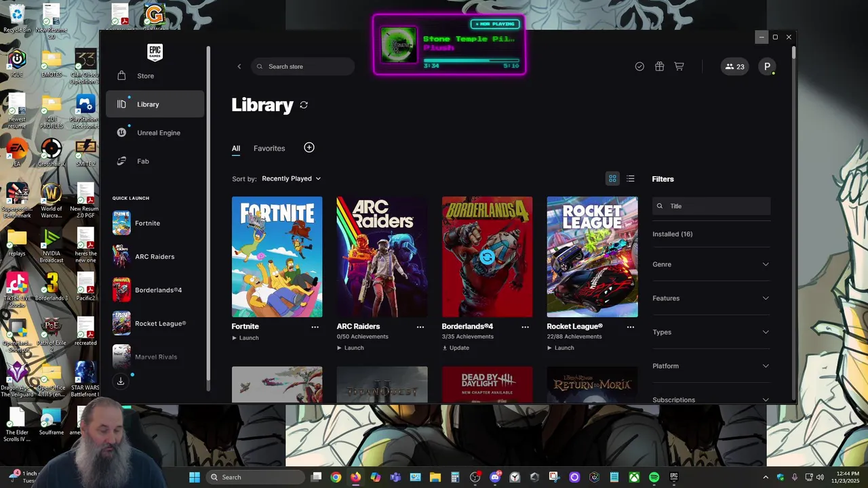Click the Rocket League cover thumbnail
Image resolution: width=868 pixels, height=488 pixels.
[592, 257]
